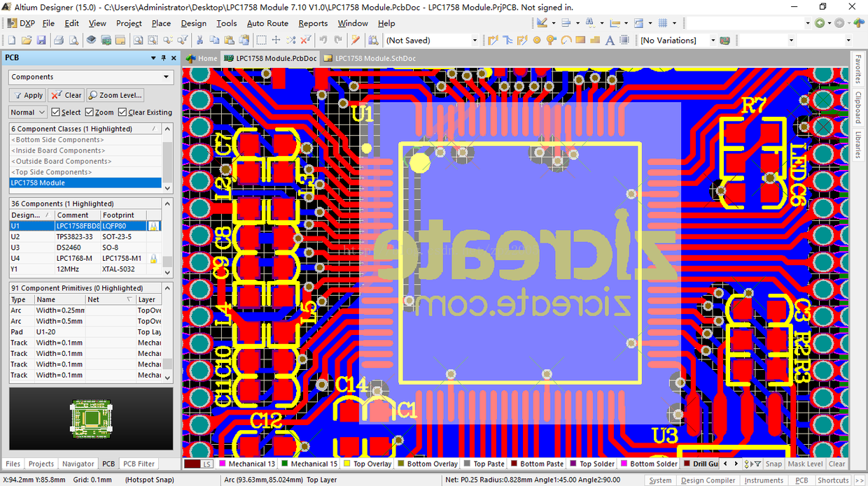
Task: Select the Bottom Paste layer tab
Action: point(538,464)
